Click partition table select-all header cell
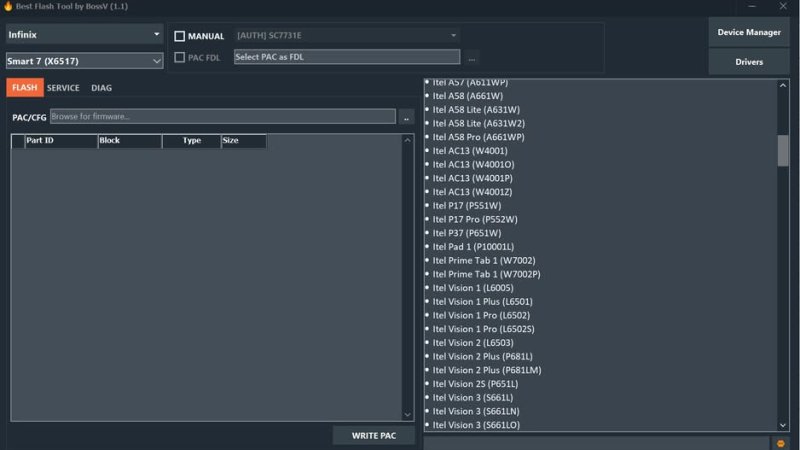This screenshot has width=800, height=450. (17, 141)
